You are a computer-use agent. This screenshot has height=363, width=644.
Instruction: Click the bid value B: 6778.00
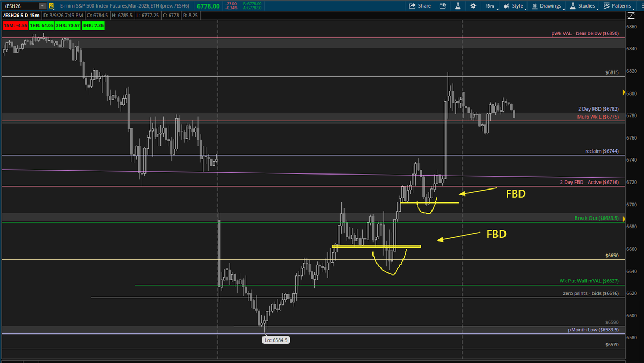click(x=252, y=3)
